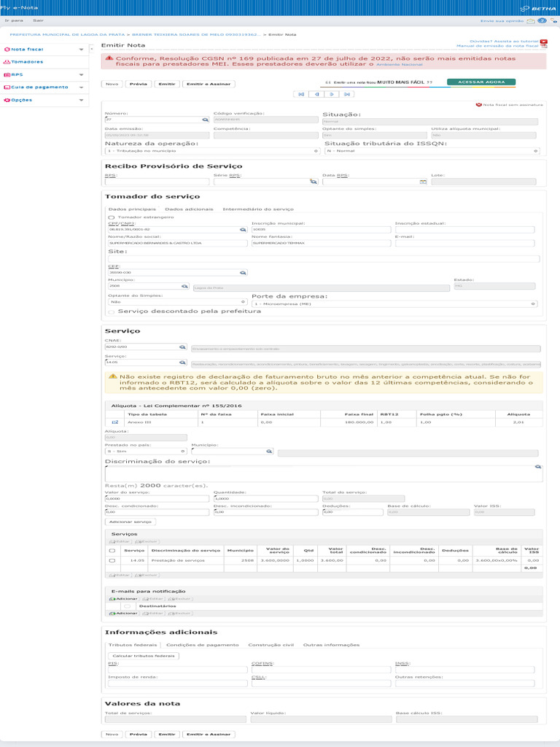Click the CEP lookup magnifier icon

coord(244,273)
